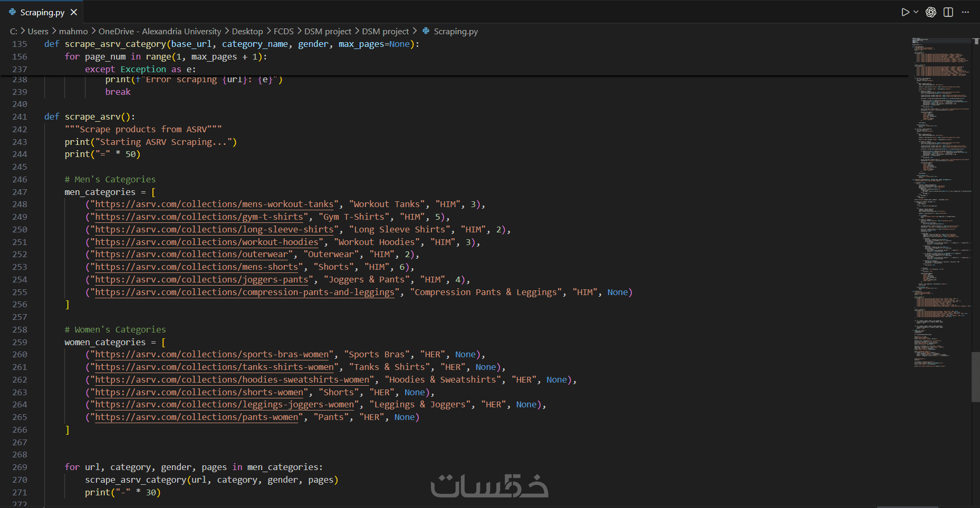Click the "Compression Pants & Leggings" string
Image resolution: width=980 pixels, height=508 pixels.
coord(486,292)
